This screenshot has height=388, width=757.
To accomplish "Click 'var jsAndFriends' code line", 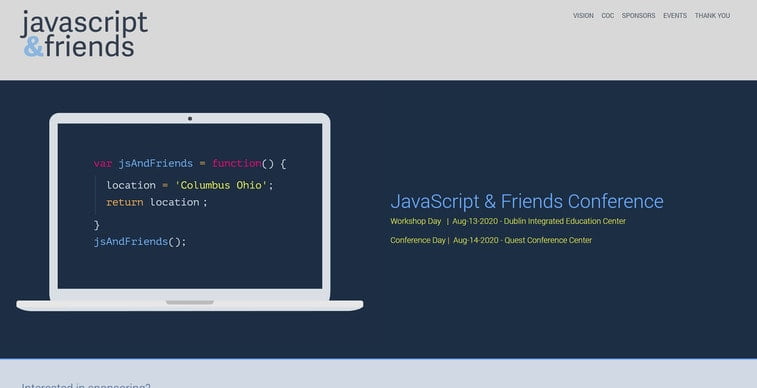I will click(x=190, y=164).
